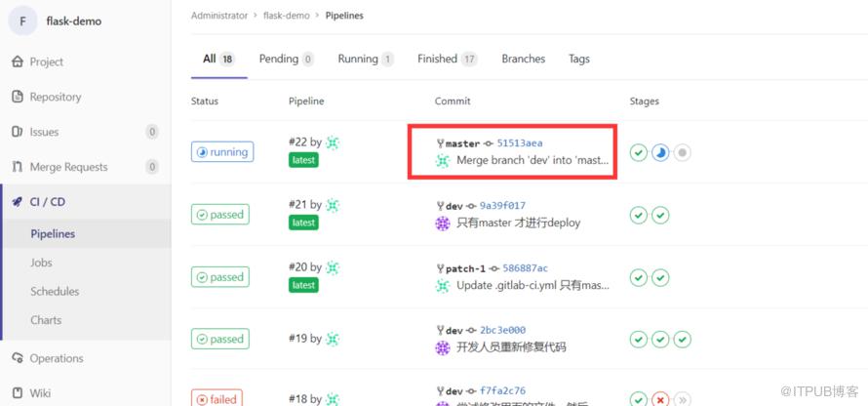The image size is (868, 406).
Task: Click the Merge Requests icon
Action: [x=18, y=167]
